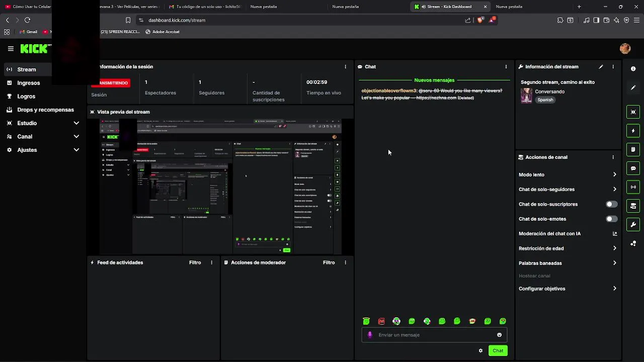Click the stream title 'Segundo stream, camino al exito'
644x362 pixels.
tap(557, 82)
